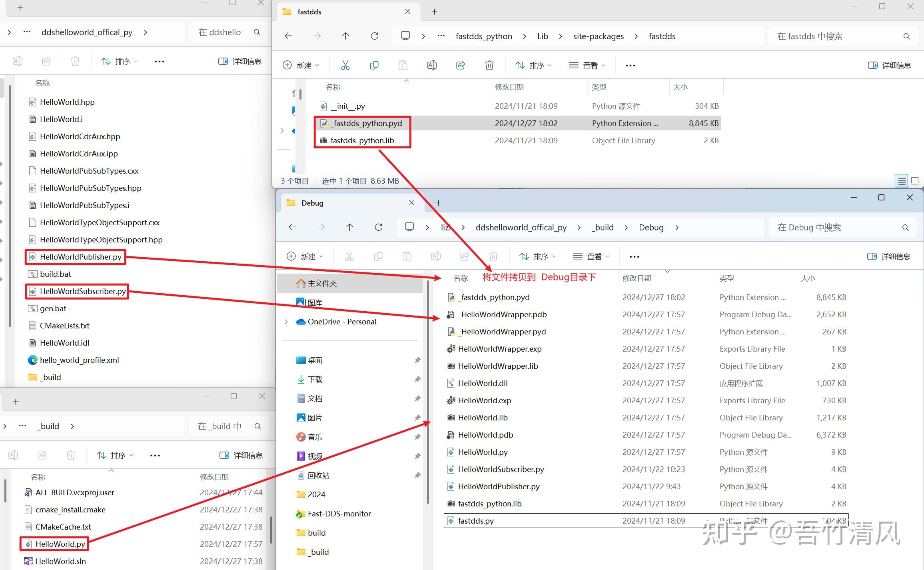Toggle 详细信息 pane in fastdds window

(x=890, y=65)
